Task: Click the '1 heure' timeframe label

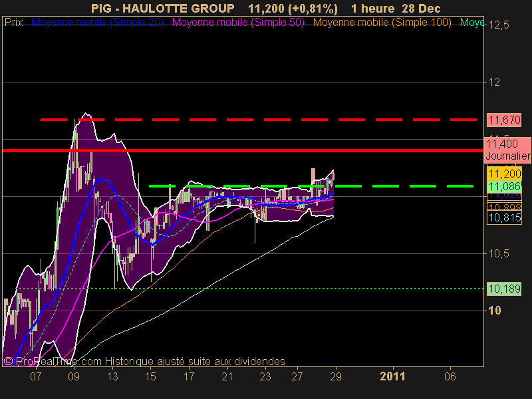Action: pos(372,8)
